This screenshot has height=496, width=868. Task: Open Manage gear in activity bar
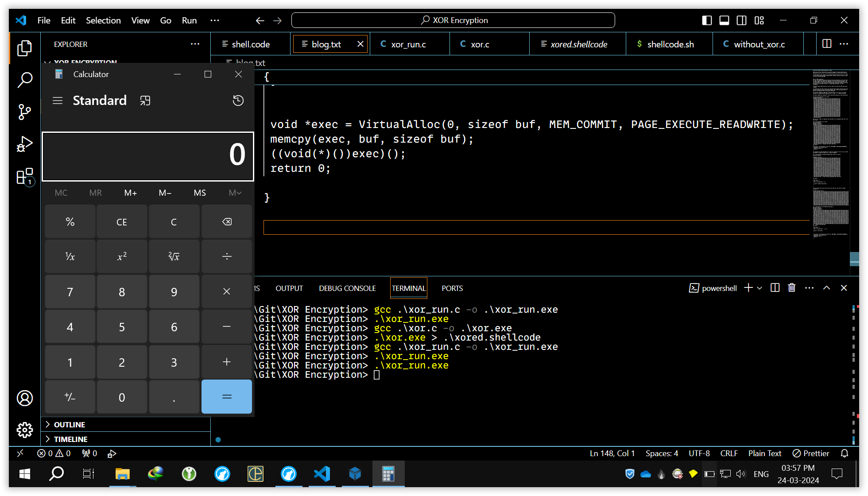click(25, 430)
